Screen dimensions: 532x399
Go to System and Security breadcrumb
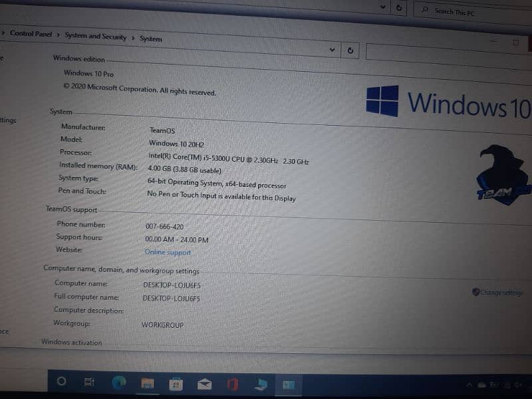pos(95,36)
